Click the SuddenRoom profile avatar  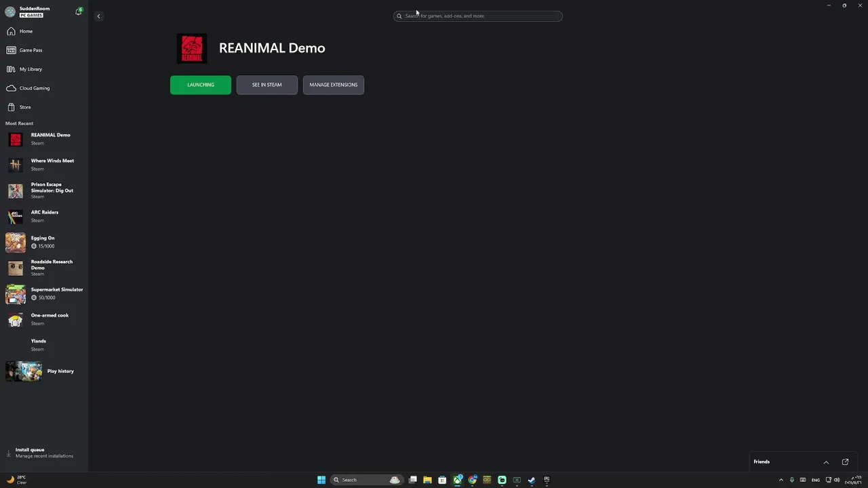(x=10, y=12)
